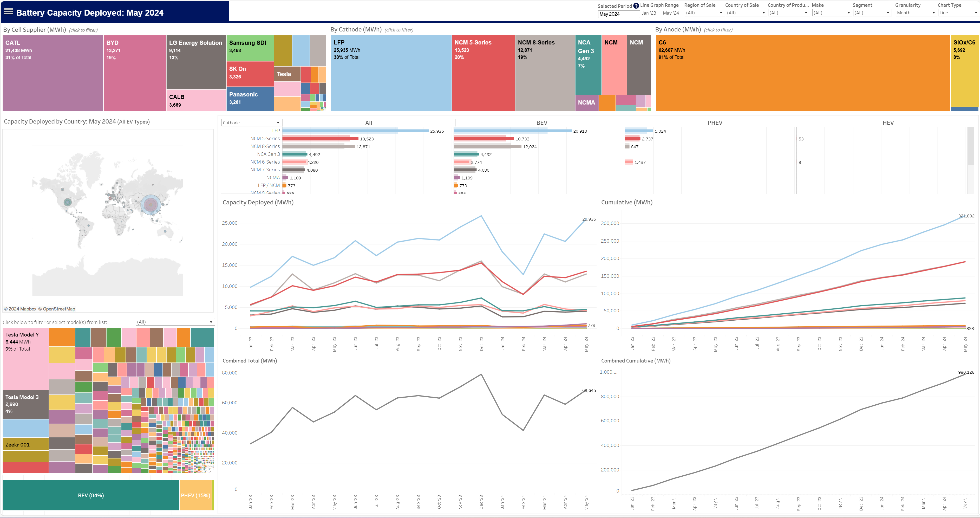The width and height of the screenshot is (980, 518).
Task: Select the SK On supplier tile
Action: point(250,74)
